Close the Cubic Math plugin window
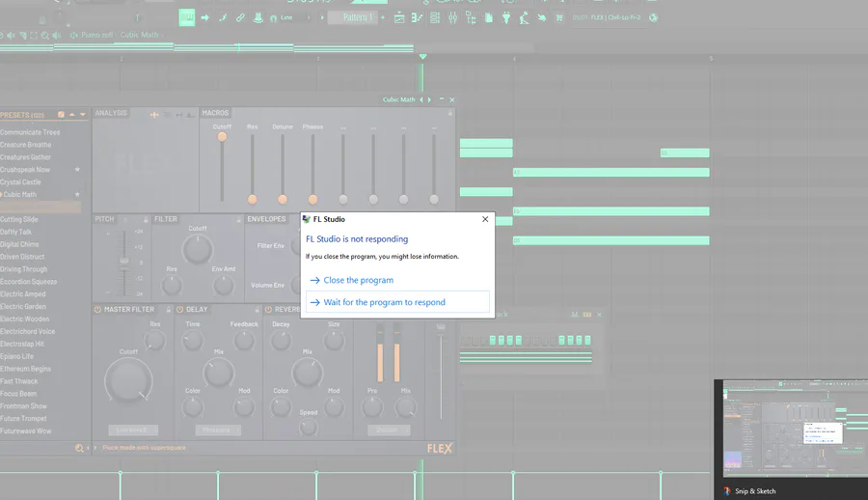 [x=451, y=99]
